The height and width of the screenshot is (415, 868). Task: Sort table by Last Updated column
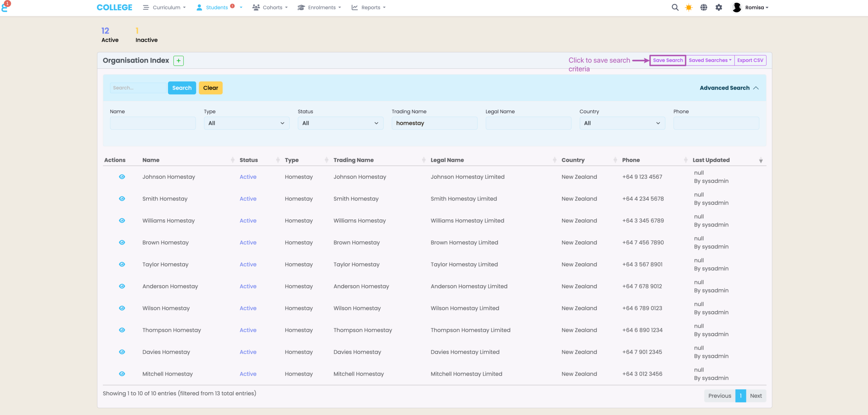(711, 160)
